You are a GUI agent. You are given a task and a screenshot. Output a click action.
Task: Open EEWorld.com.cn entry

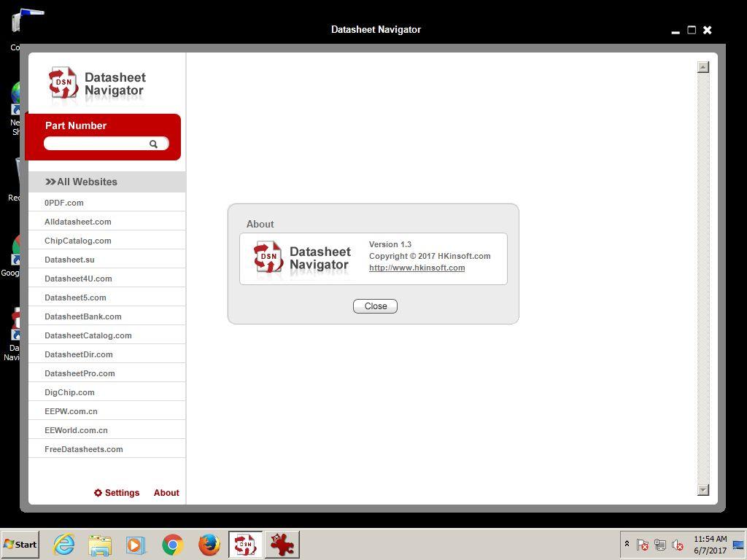107,430
